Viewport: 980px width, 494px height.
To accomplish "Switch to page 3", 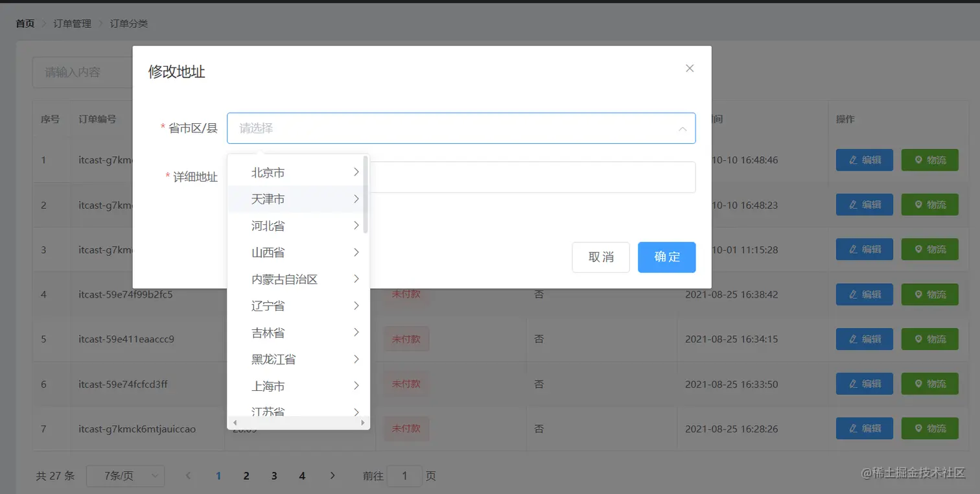I will (x=274, y=476).
